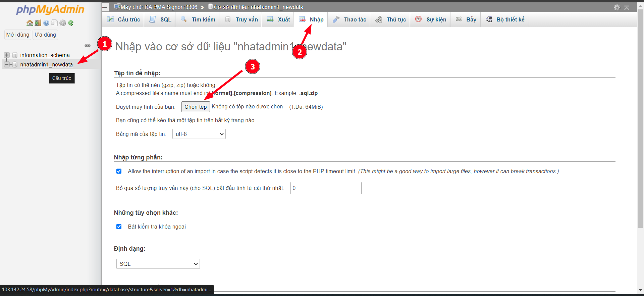Collapse the nhatadmin1_newdata tree node
Screen dimensions: 644x296
tap(6, 64)
